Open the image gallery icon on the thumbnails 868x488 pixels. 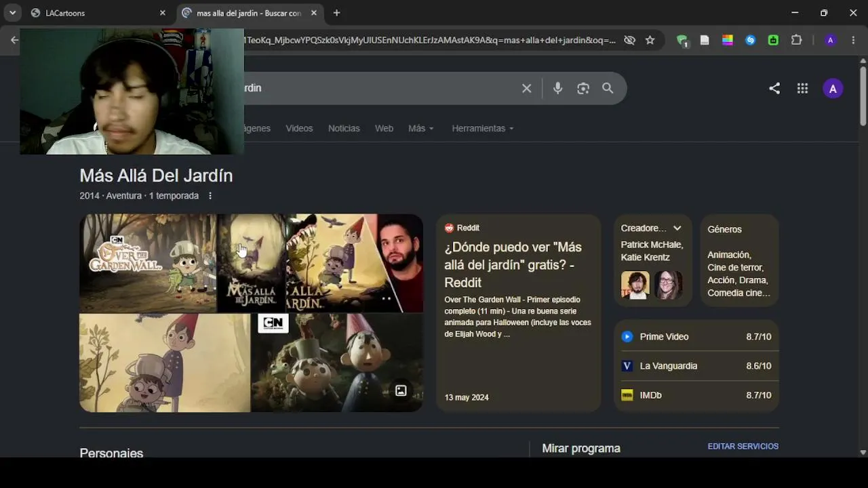click(x=401, y=390)
